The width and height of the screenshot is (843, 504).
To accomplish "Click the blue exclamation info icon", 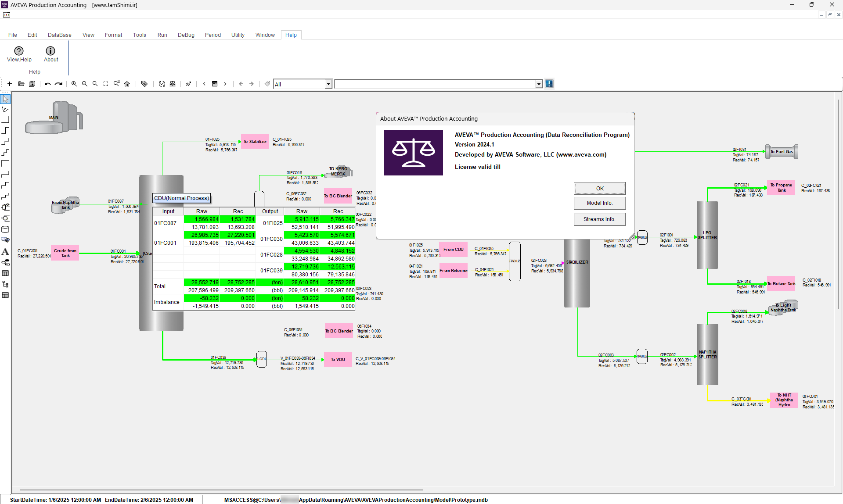I will pyautogui.click(x=549, y=84).
